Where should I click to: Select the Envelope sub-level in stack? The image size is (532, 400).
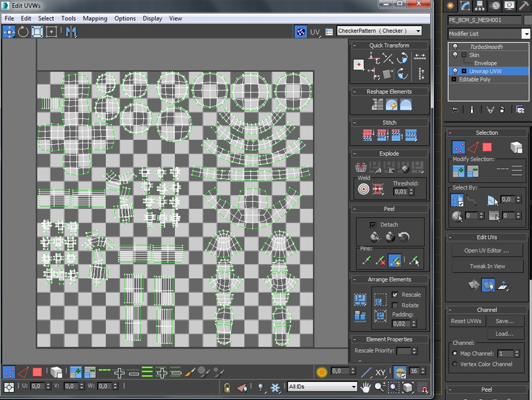tap(485, 63)
